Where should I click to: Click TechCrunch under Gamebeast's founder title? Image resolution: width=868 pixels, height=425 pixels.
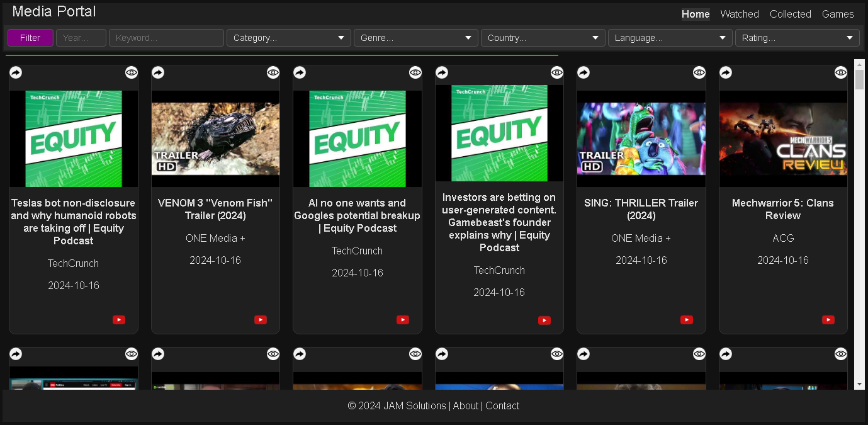pos(499,270)
